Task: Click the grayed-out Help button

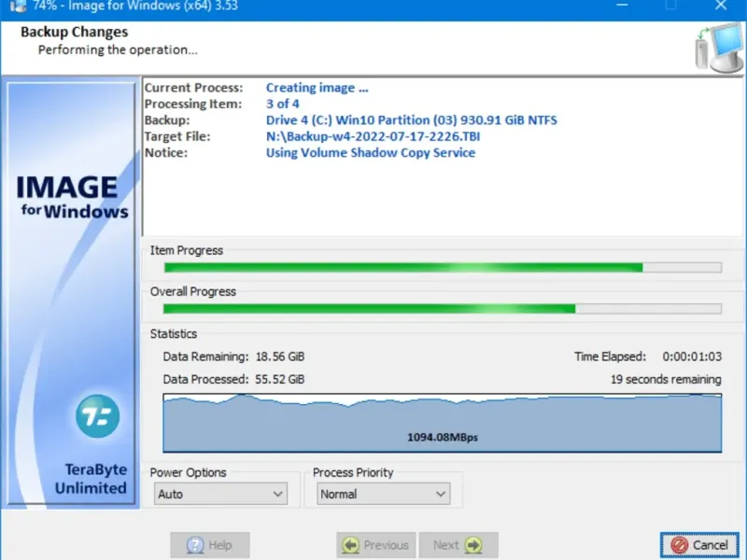Action: [x=209, y=545]
